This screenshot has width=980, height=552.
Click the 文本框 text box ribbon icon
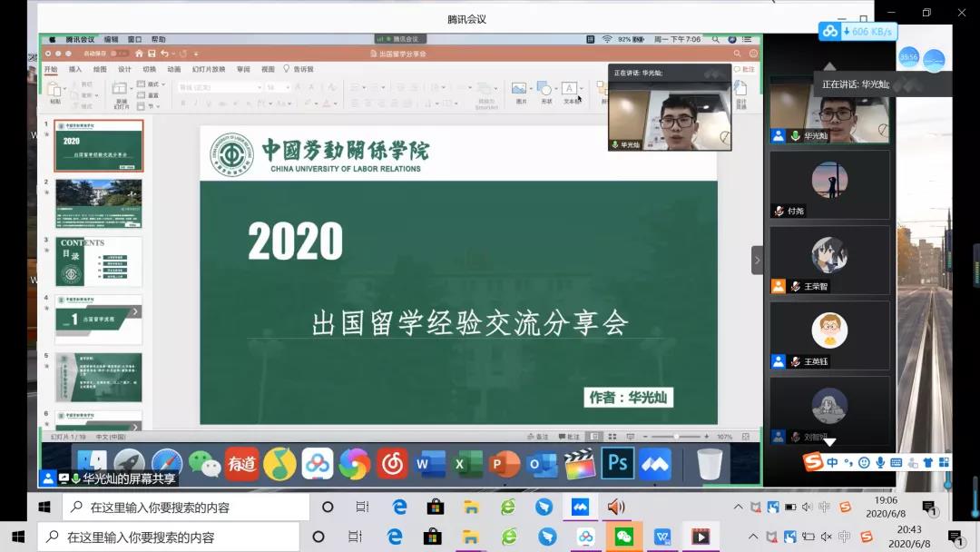coord(569,88)
